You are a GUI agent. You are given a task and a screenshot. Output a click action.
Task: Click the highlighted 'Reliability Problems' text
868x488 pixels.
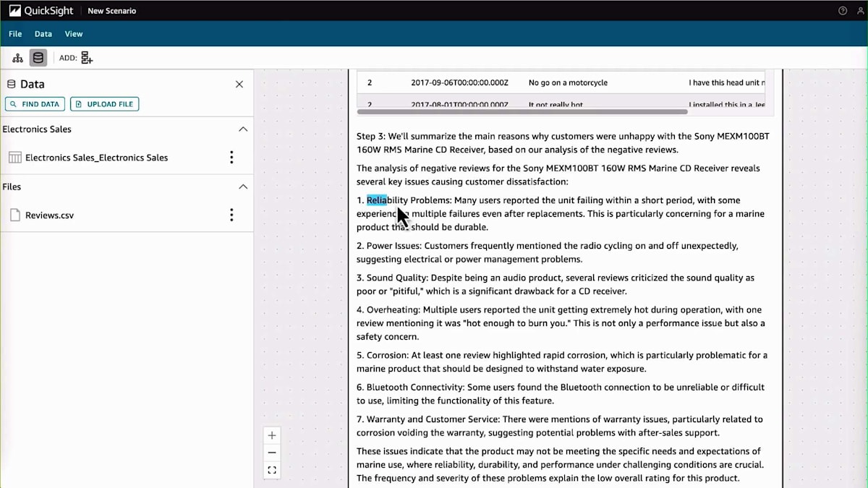click(409, 200)
